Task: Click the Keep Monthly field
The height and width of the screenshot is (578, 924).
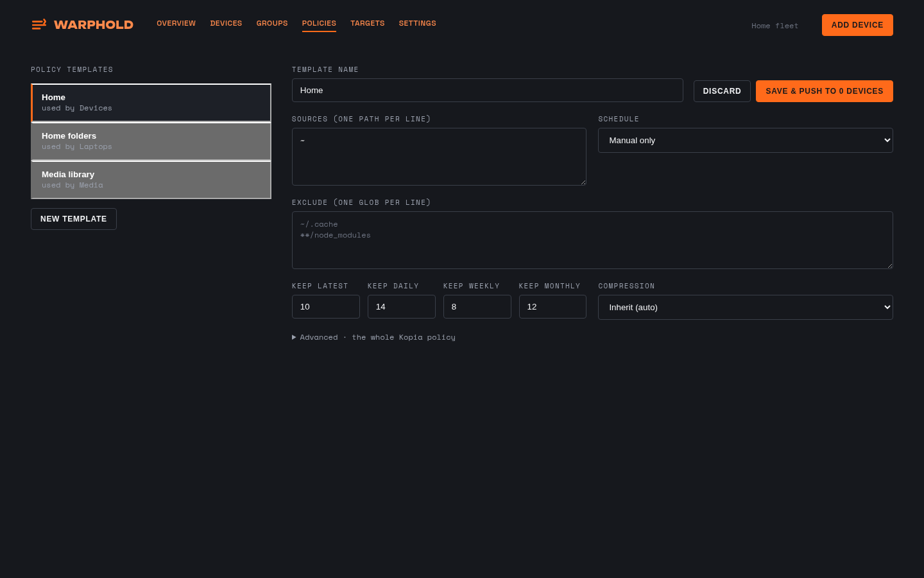Action: (x=552, y=307)
